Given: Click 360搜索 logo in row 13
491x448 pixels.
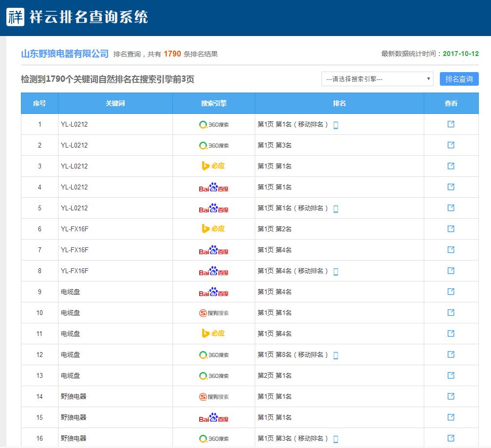Looking at the screenshot, I should pyautogui.click(x=214, y=375).
